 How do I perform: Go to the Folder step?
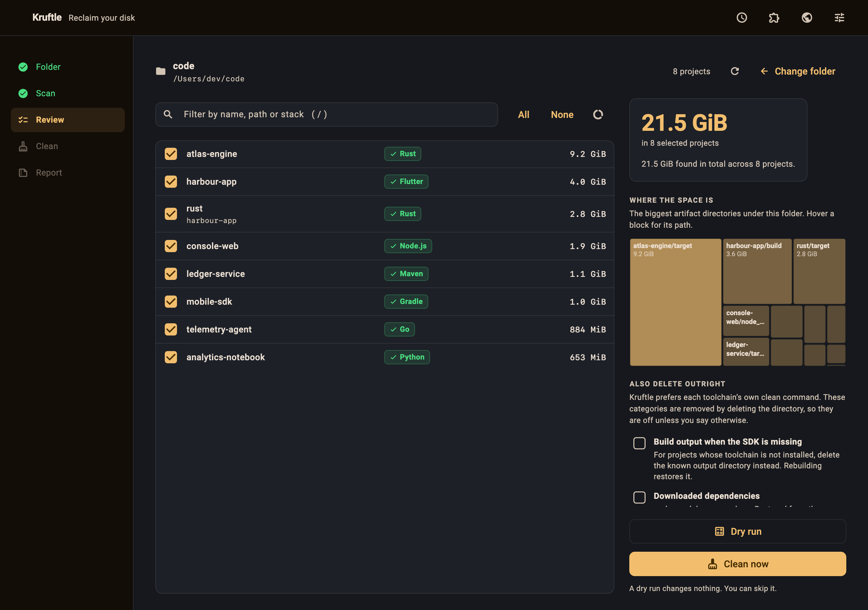pyautogui.click(x=68, y=67)
